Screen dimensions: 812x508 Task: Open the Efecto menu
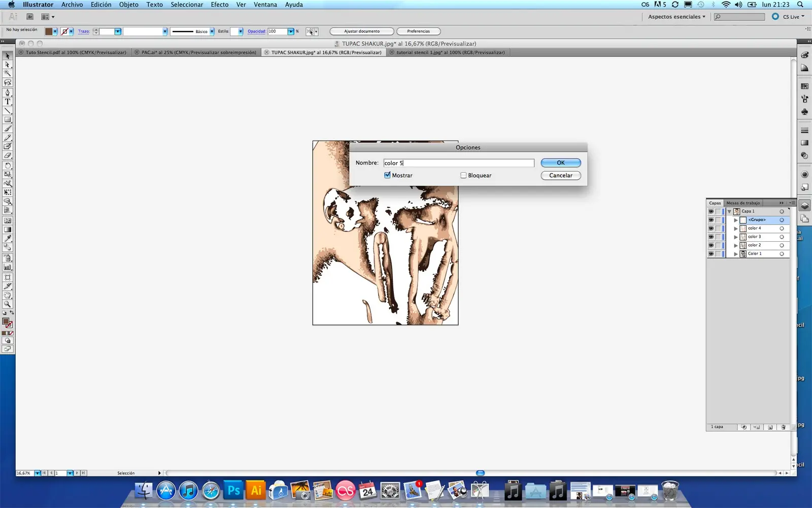pos(220,5)
